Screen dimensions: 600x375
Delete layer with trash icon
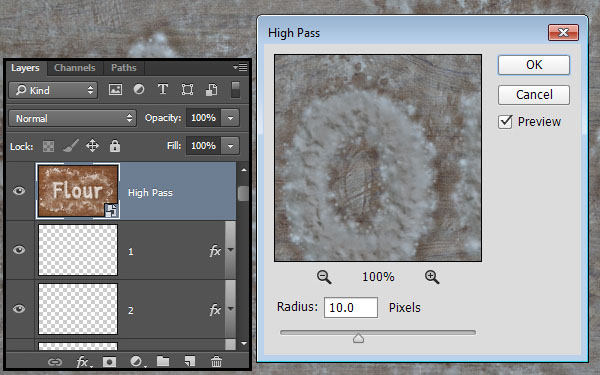point(216,361)
